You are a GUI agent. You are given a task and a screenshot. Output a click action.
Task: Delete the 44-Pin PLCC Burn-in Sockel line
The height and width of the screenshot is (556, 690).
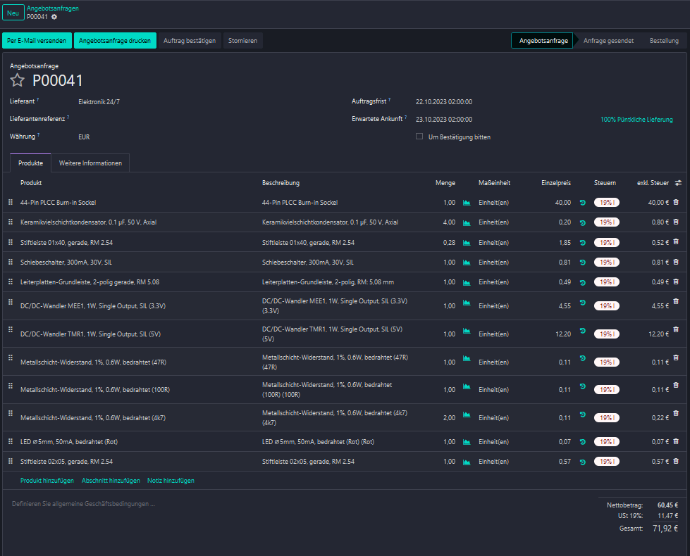[676, 202]
